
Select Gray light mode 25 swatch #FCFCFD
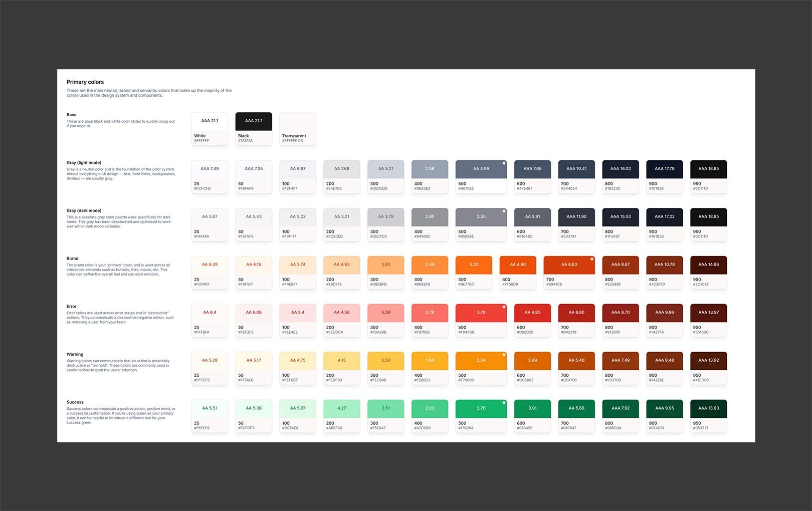[210, 177]
